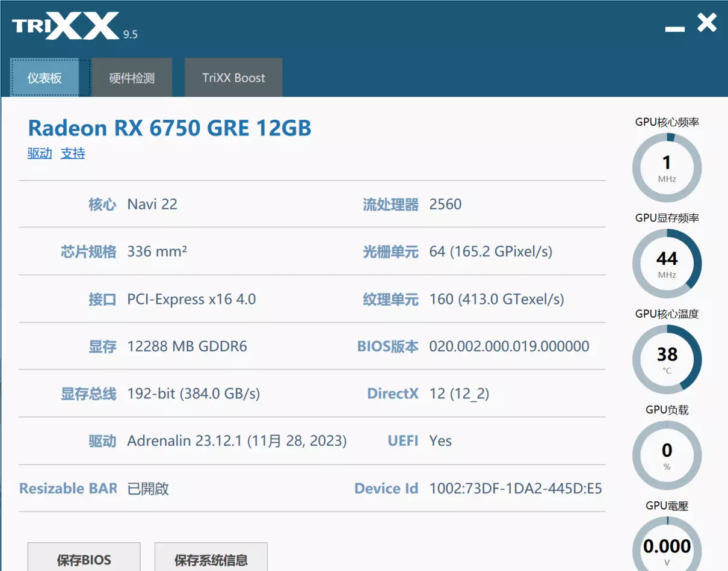This screenshot has width=728, height=571.
Task: Select the 芯片规格 value 336 mm²
Action: (x=157, y=252)
